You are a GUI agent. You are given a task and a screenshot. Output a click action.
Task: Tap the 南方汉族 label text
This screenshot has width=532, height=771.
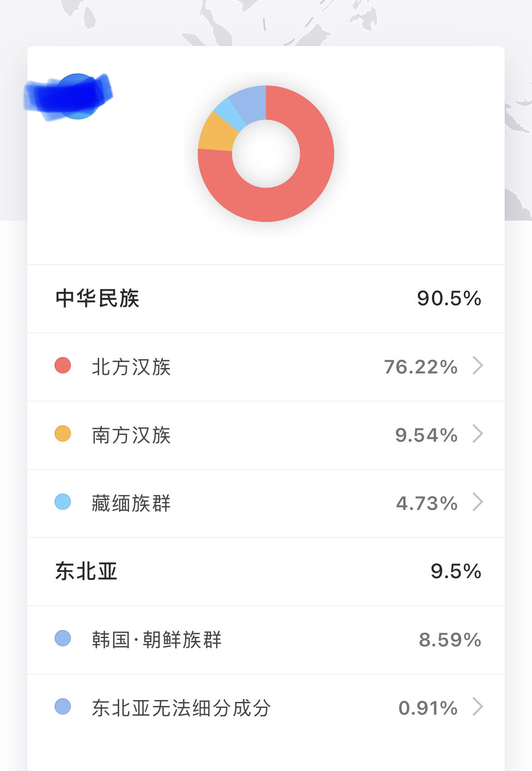coord(131,435)
